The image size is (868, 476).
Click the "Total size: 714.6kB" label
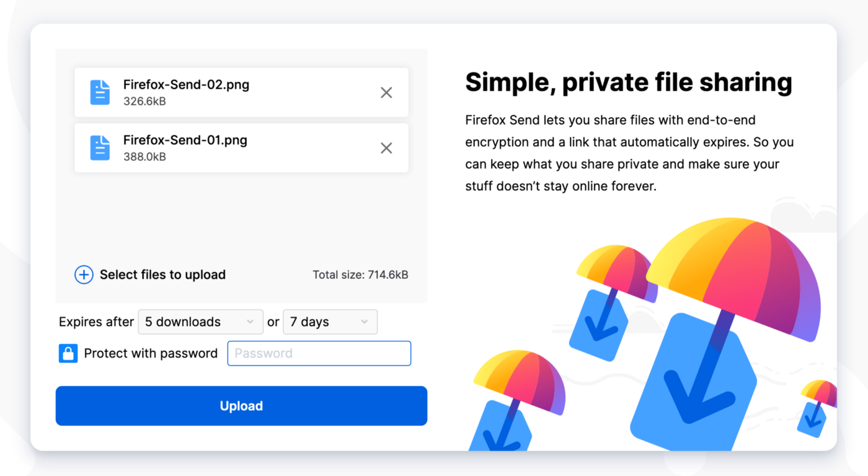coord(360,275)
